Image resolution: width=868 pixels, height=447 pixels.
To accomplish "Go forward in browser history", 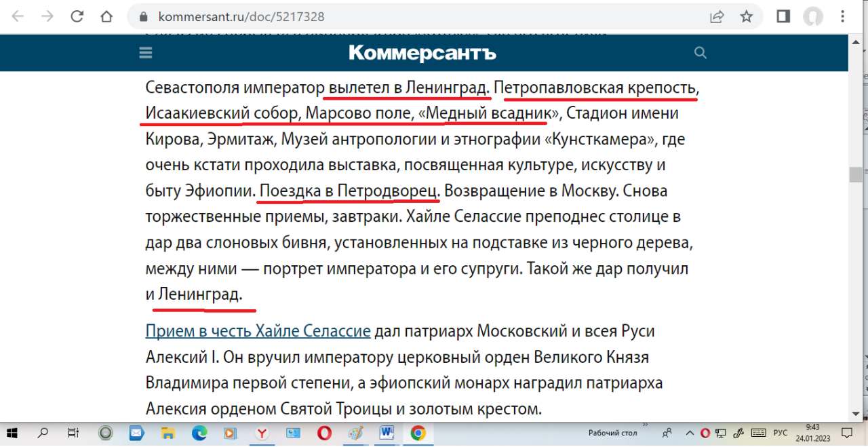I will tap(47, 16).
